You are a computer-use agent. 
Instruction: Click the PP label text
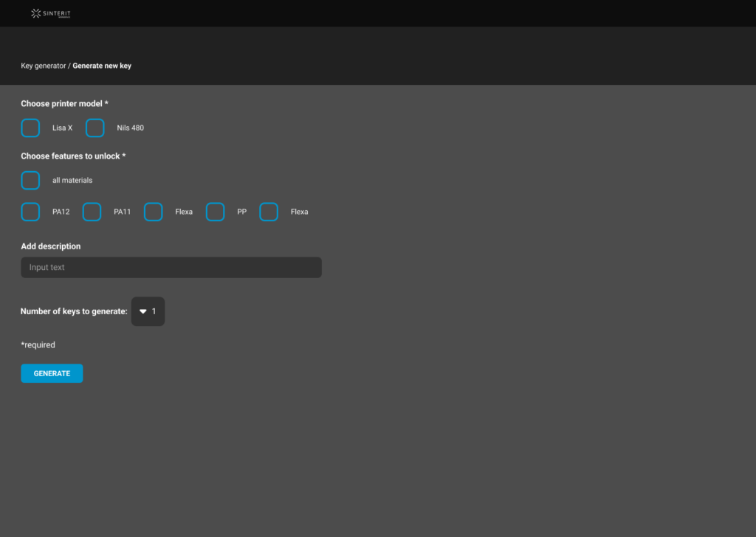(x=241, y=212)
